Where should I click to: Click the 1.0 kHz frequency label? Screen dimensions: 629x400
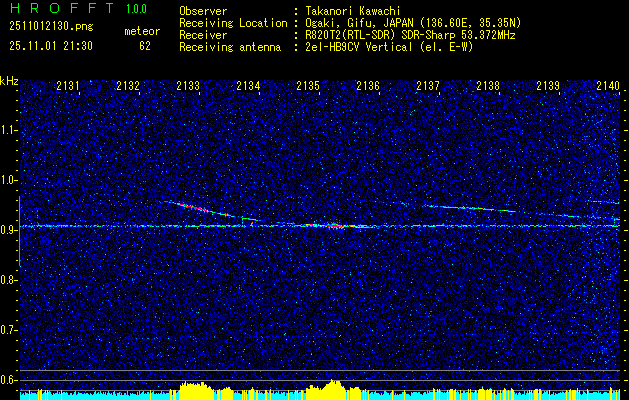pos(8,180)
